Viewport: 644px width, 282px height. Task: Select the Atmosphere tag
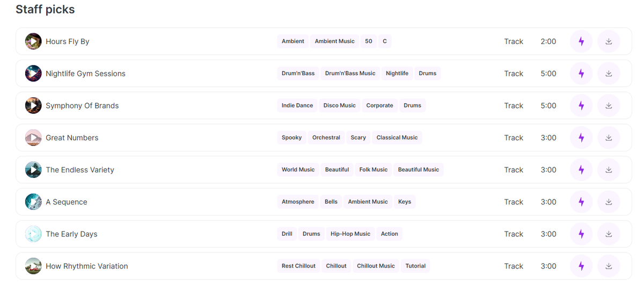point(298,202)
